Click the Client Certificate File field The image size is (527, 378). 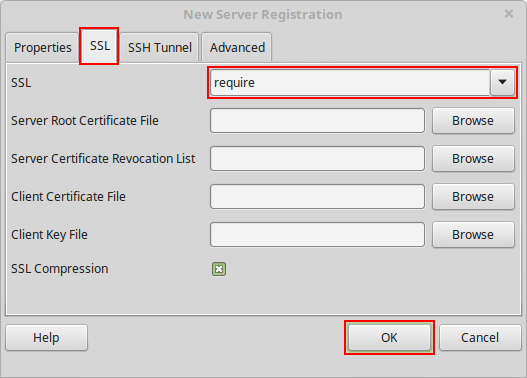click(317, 196)
